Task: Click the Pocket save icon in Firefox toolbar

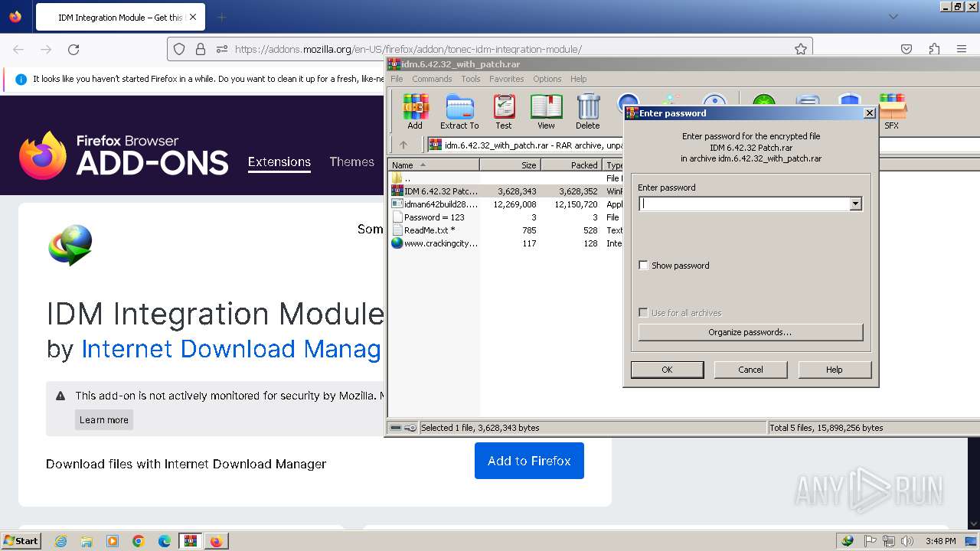Action: click(x=906, y=49)
